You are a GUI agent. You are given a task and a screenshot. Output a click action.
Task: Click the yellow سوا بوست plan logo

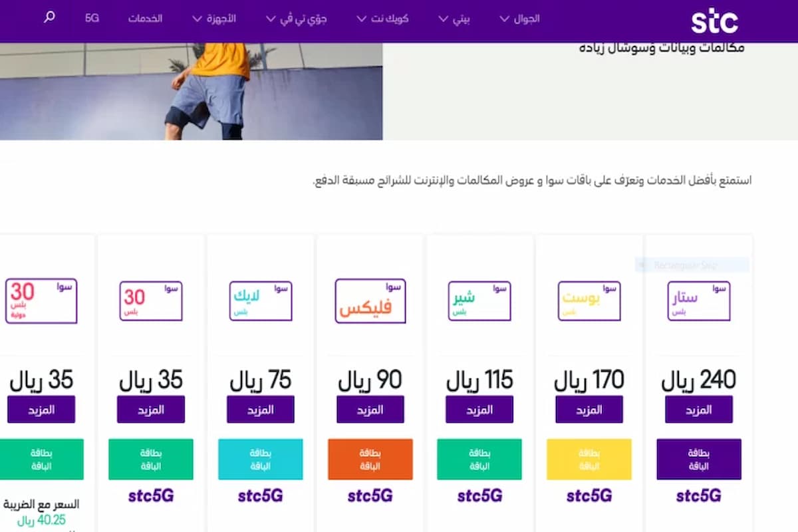point(589,301)
